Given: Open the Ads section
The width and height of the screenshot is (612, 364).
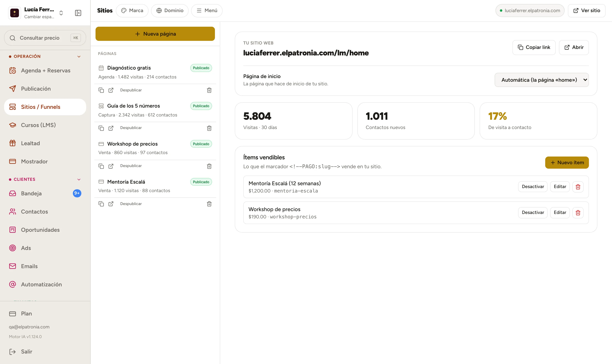Looking at the screenshot, I should click(45, 248).
